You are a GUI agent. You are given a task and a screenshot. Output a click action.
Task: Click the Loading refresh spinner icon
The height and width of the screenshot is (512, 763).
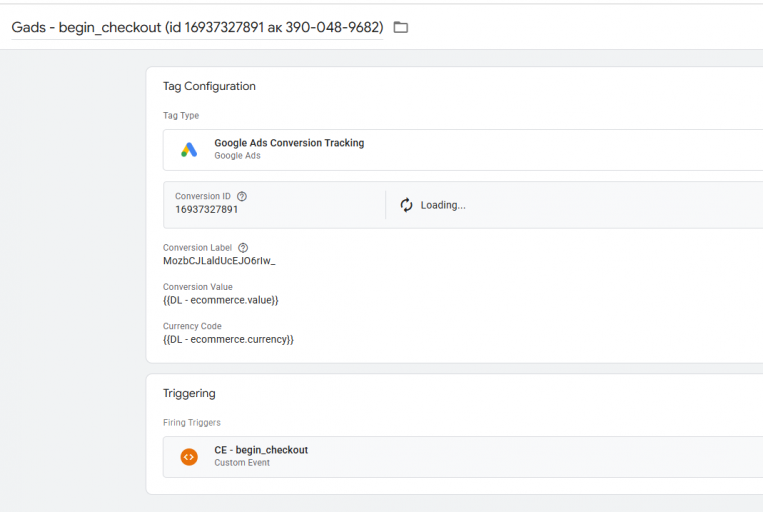406,205
